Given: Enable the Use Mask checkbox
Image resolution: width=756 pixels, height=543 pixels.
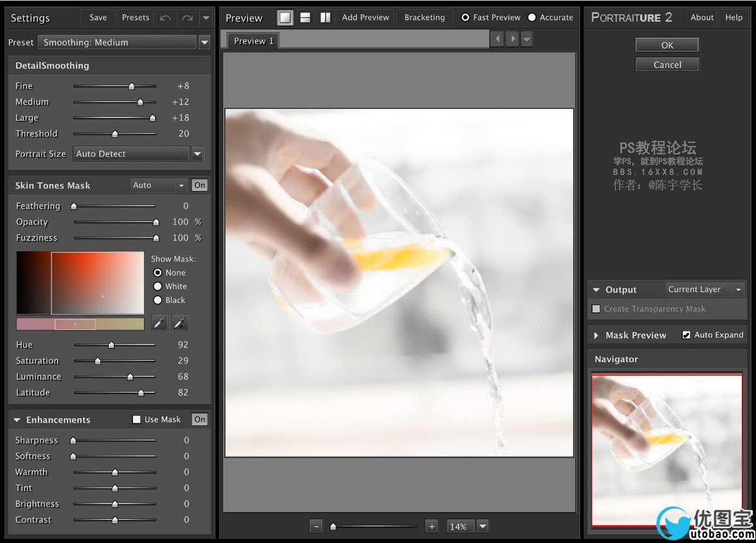Looking at the screenshot, I should [136, 419].
